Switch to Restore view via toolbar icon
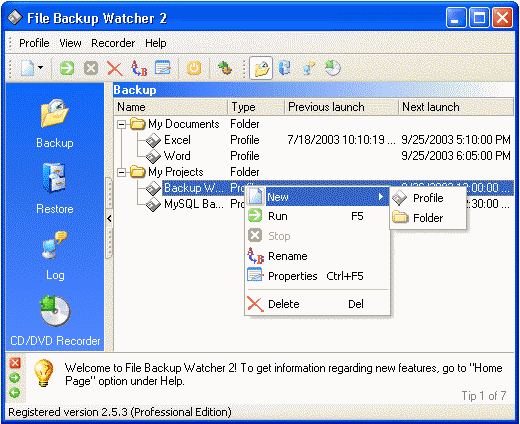The width and height of the screenshot is (520, 424). pos(285,68)
